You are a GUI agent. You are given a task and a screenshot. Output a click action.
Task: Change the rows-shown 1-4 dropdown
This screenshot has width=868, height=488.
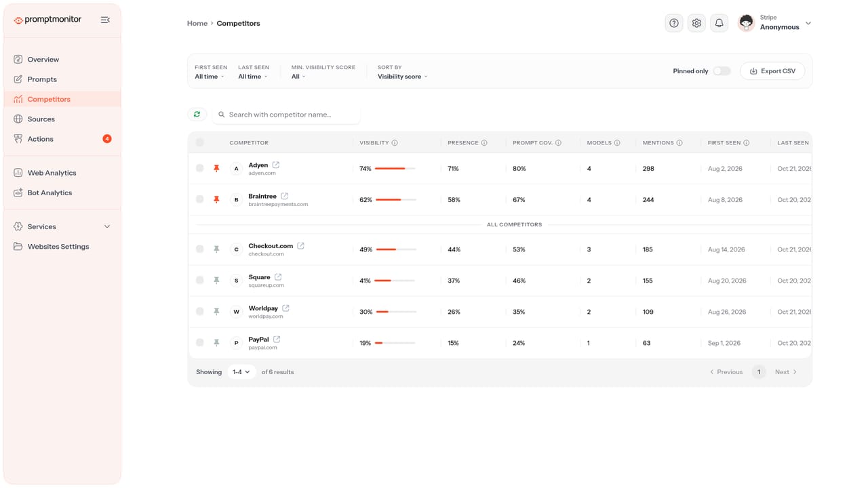coord(241,372)
